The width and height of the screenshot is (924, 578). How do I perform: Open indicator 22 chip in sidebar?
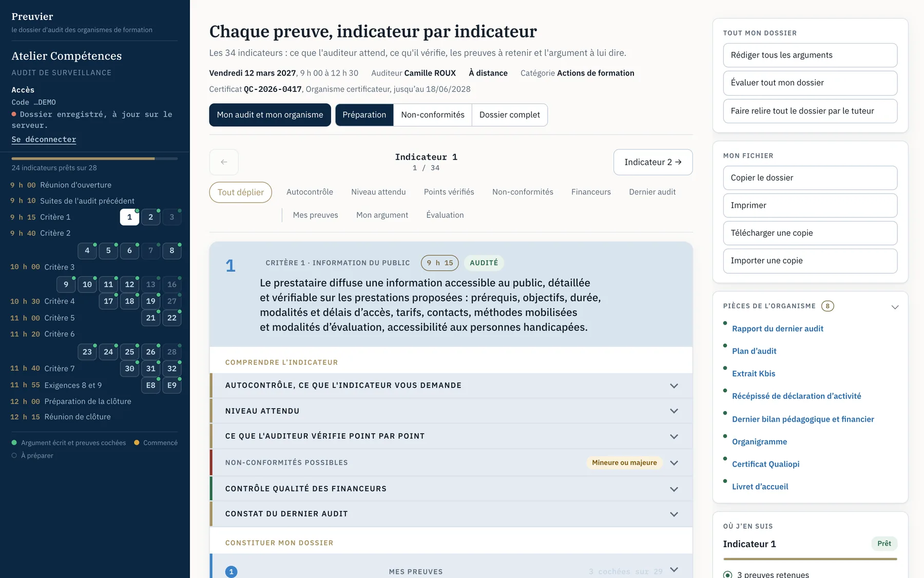pyautogui.click(x=171, y=318)
